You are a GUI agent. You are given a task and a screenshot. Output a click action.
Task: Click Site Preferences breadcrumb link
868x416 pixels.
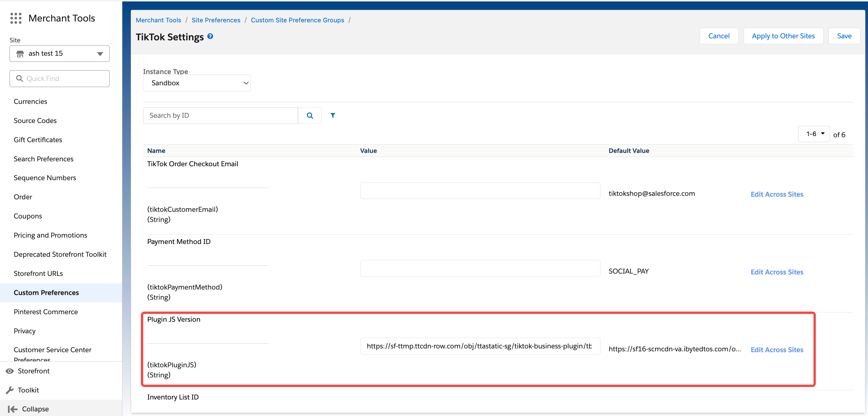point(216,20)
